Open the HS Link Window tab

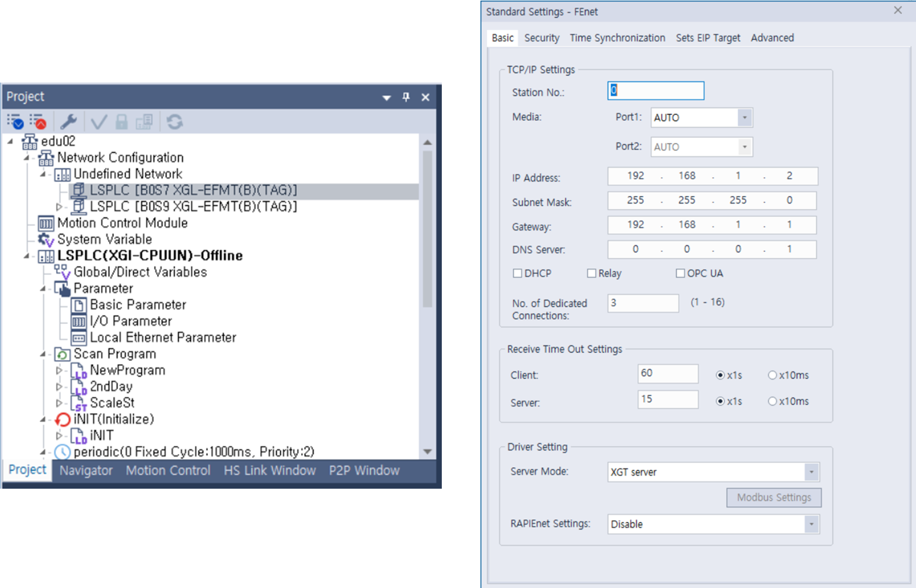click(x=269, y=470)
